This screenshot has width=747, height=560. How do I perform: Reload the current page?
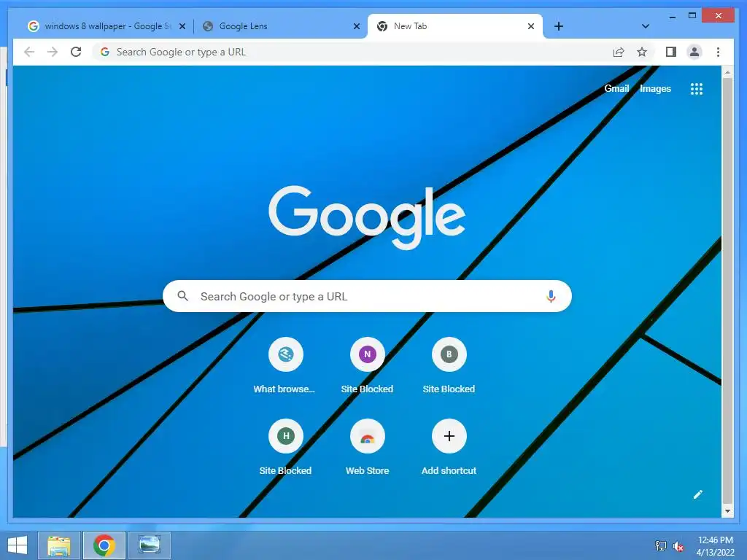click(x=76, y=52)
